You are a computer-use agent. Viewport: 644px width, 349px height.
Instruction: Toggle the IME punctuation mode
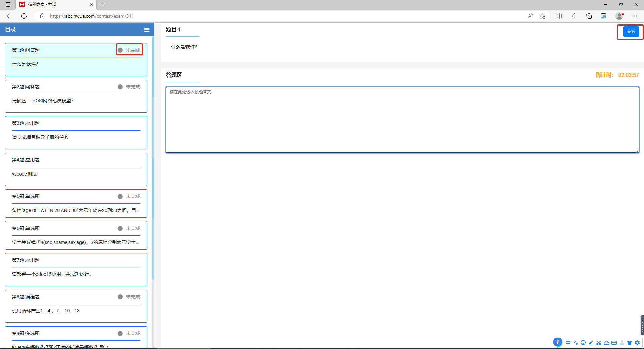[x=576, y=343]
